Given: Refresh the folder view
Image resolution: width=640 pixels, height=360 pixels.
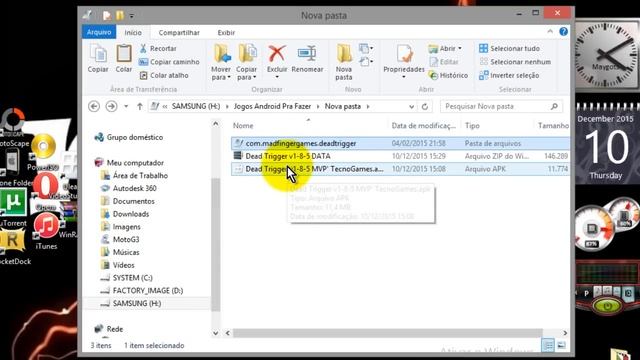Looking at the screenshot, I should point(424,107).
